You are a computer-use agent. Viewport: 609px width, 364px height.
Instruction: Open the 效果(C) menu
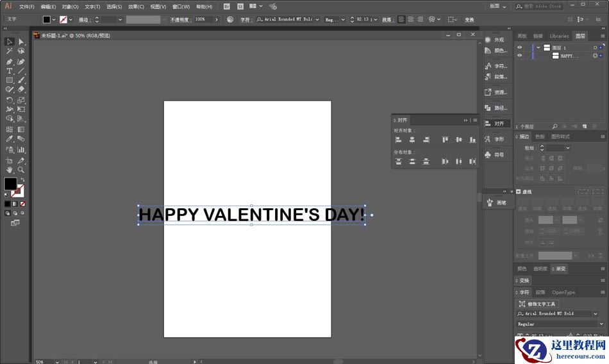(136, 6)
